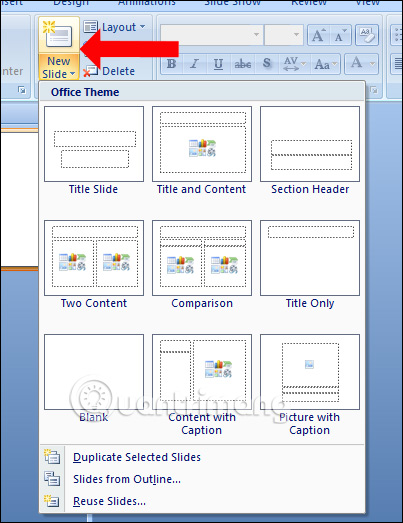
Task: Open the Font group dialog launcher
Action: [374, 90]
